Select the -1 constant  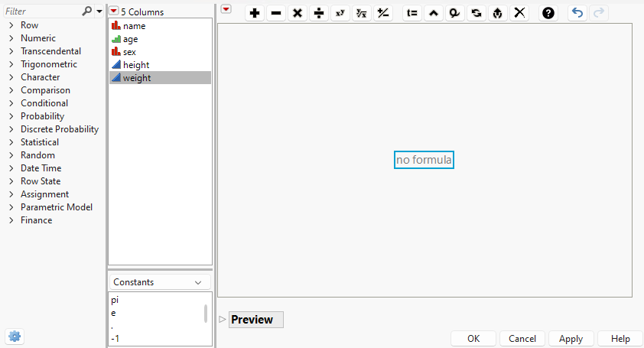tap(115, 339)
